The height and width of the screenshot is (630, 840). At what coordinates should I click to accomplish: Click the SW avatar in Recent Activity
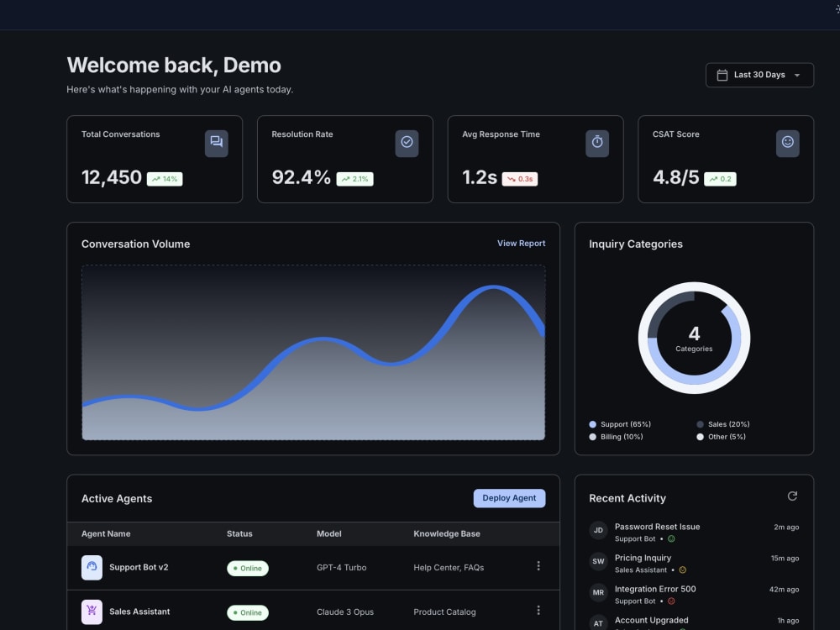click(x=598, y=561)
